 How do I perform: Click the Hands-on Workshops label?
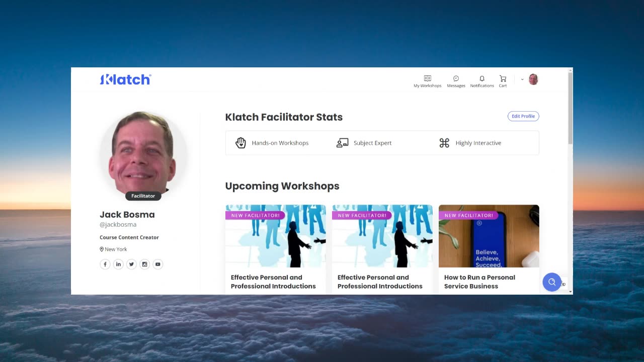pyautogui.click(x=280, y=143)
